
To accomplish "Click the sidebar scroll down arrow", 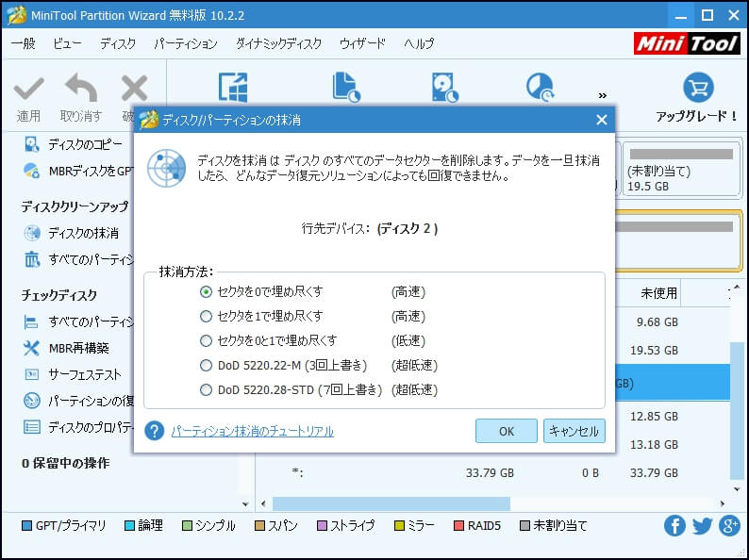I will [245, 504].
